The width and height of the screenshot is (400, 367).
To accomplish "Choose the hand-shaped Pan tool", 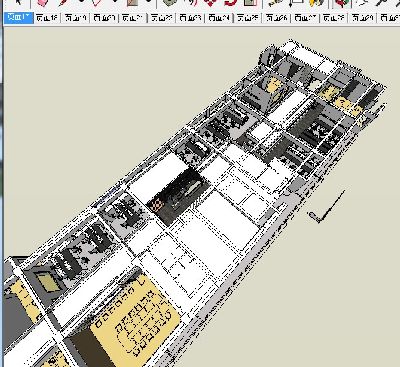I will (x=361, y=3).
